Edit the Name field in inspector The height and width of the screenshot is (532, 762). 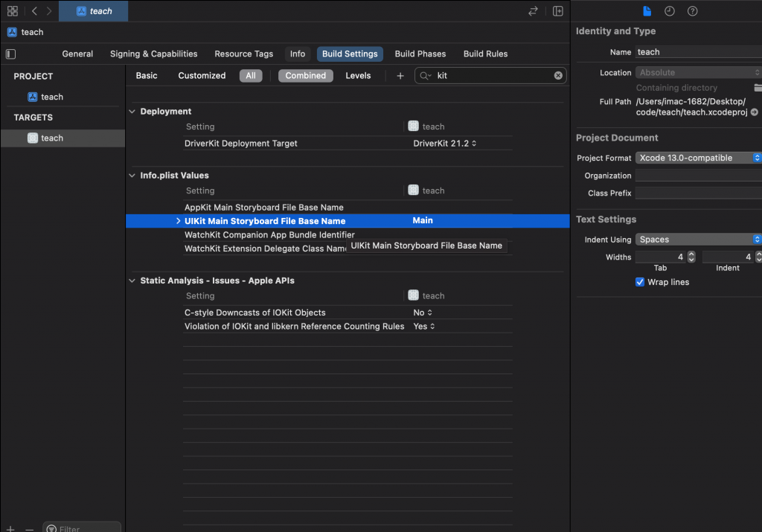[698, 52]
